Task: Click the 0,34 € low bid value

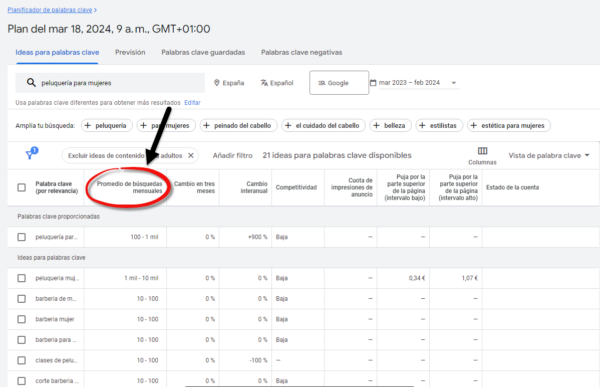Action: click(x=417, y=278)
